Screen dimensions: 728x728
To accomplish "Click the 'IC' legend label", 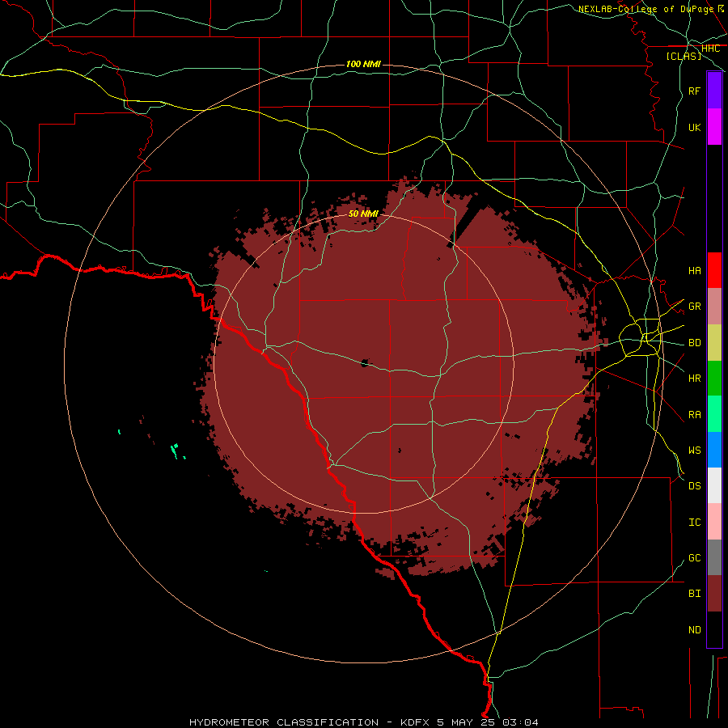I will tap(694, 523).
